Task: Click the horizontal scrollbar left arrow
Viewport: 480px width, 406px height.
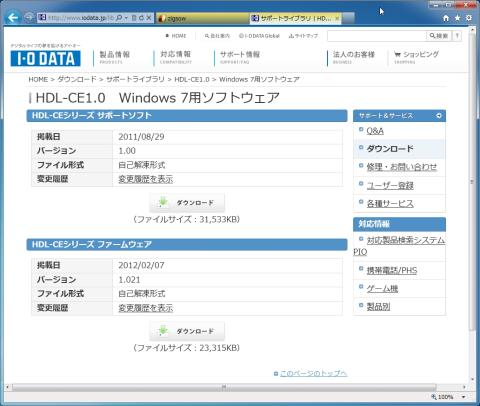Action: [8, 387]
